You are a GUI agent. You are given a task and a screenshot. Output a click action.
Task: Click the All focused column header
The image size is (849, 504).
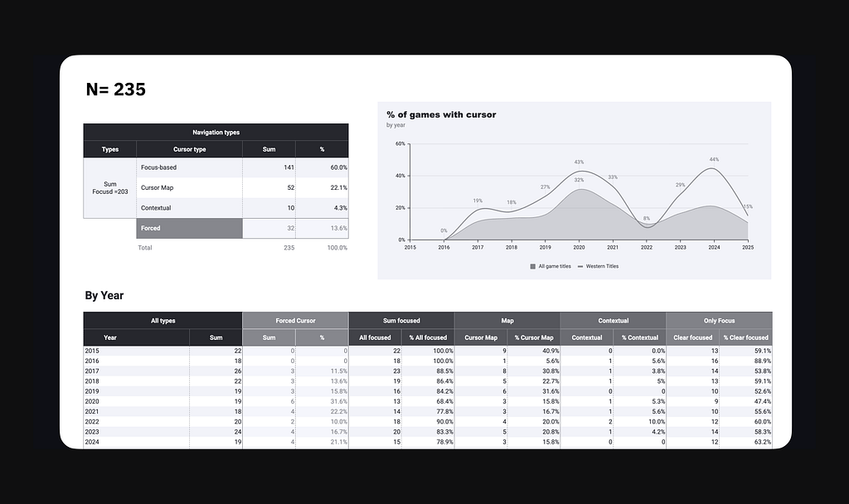click(x=376, y=338)
